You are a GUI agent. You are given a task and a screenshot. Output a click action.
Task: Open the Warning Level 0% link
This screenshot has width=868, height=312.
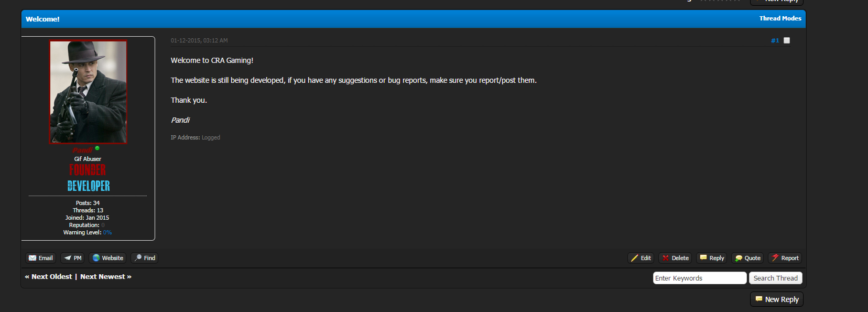[107, 232]
